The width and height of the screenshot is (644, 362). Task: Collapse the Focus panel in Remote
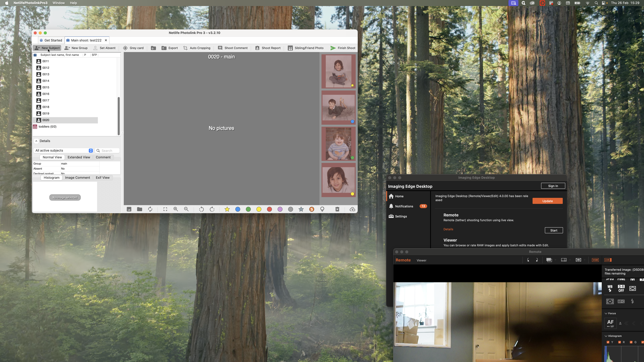[x=606, y=313]
